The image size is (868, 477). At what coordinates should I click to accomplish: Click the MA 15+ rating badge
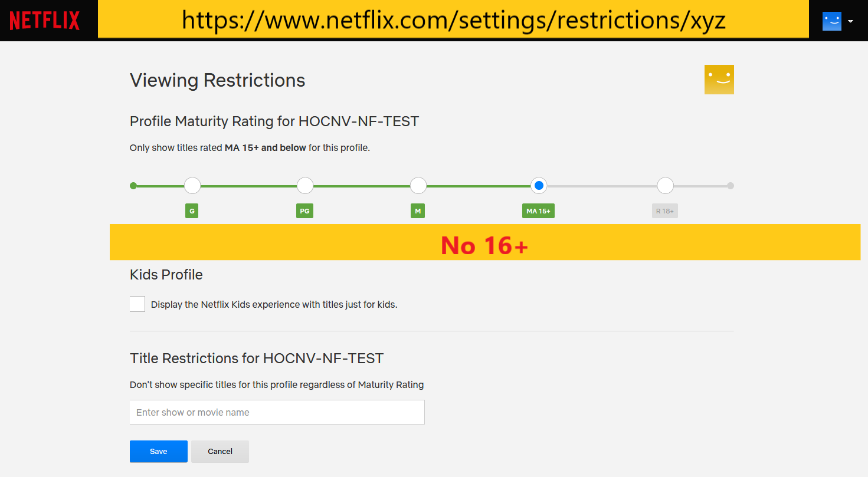[x=538, y=211]
